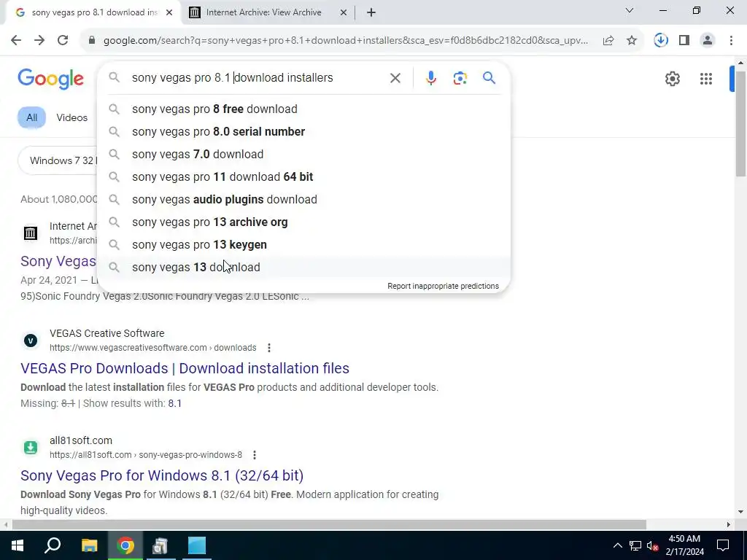Open more options for all81soft.com result

tap(255, 455)
